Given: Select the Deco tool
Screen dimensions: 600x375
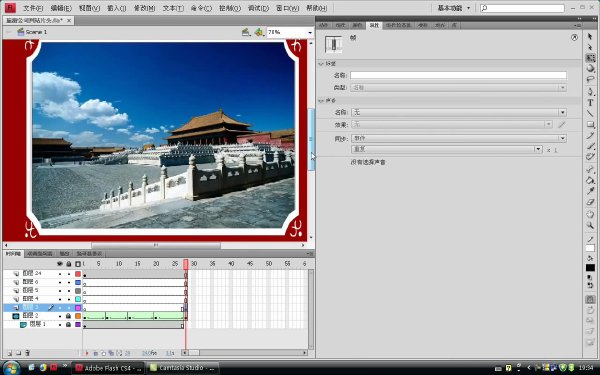Looking at the screenshot, I should pyautogui.click(x=590, y=157).
